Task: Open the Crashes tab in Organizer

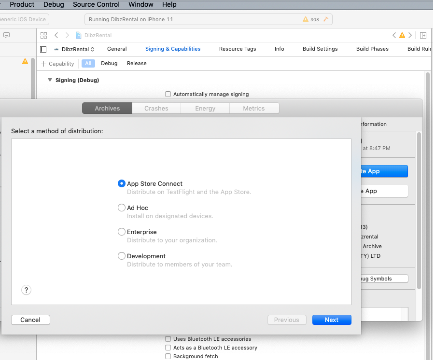Action: point(156,108)
